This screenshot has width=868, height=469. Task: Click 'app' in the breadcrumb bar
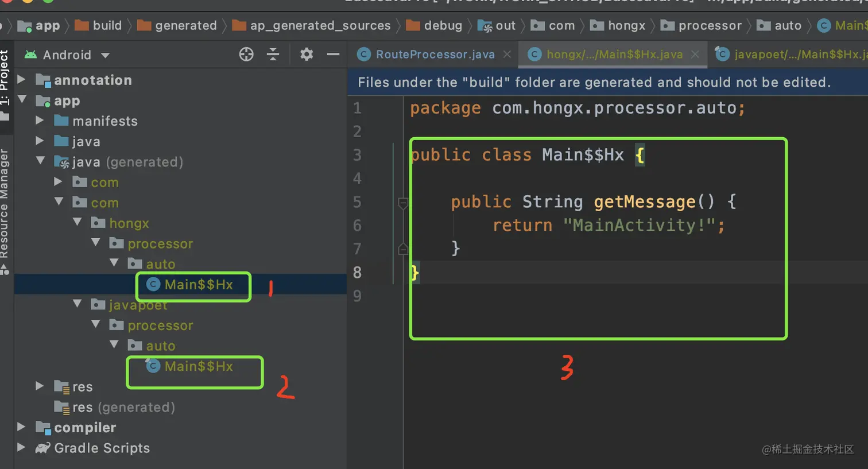[x=48, y=25]
